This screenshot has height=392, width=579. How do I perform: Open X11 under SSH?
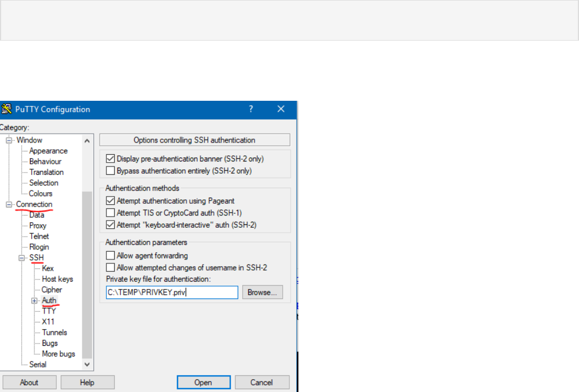click(48, 322)
